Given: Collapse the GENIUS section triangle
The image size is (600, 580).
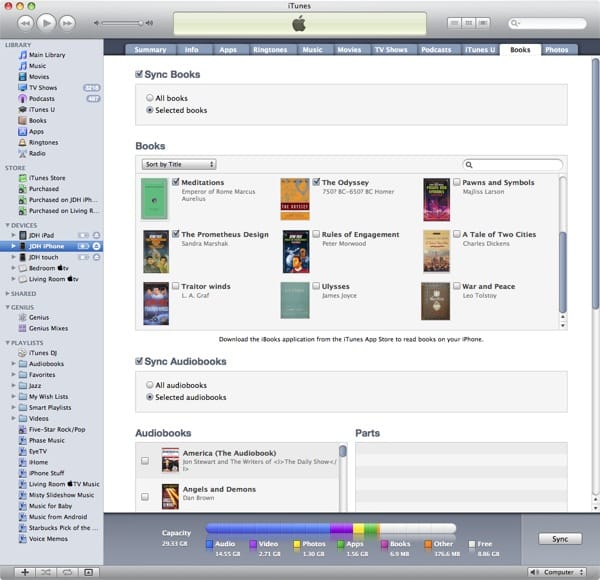Looking at the screenshot, I should tap(7, 307).
